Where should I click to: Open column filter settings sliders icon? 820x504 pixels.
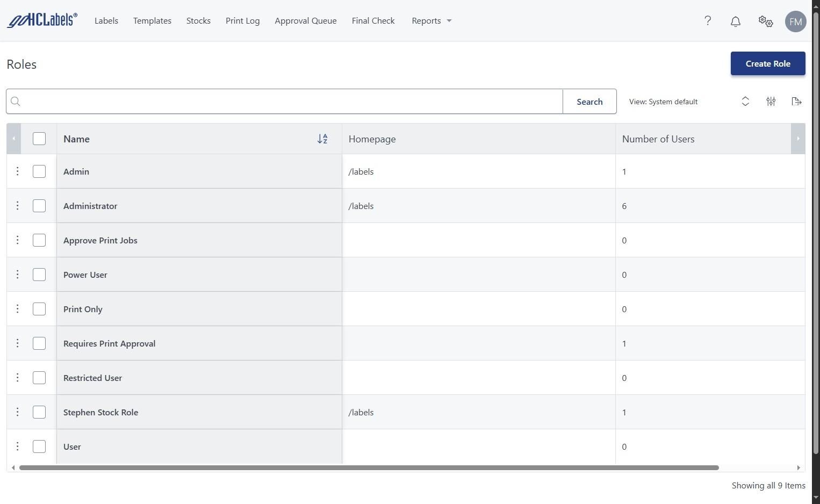pyautogui.click(x=771, y=102)
